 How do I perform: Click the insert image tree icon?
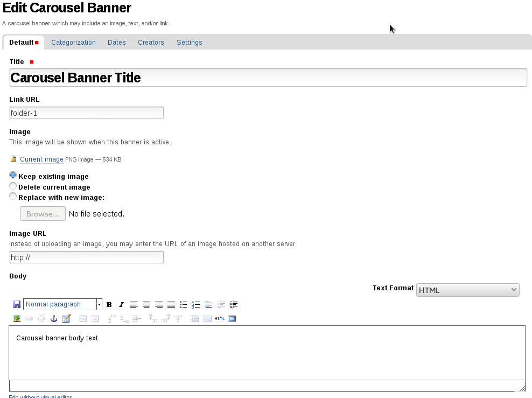pos(17,319)
